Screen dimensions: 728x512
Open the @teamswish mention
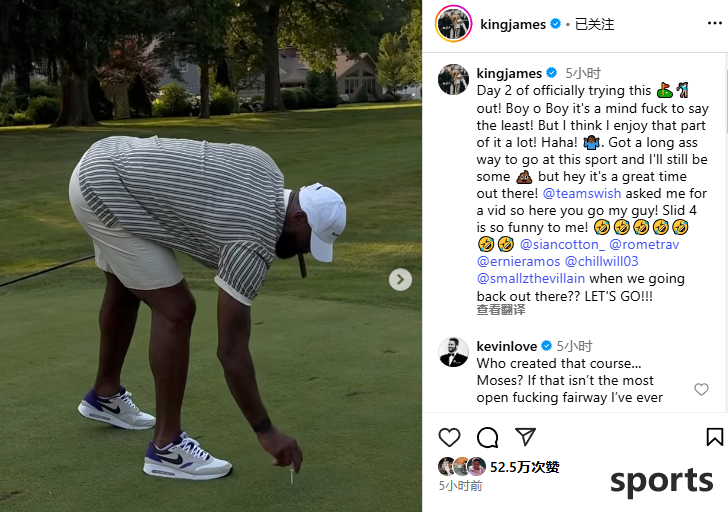(582, 193)
